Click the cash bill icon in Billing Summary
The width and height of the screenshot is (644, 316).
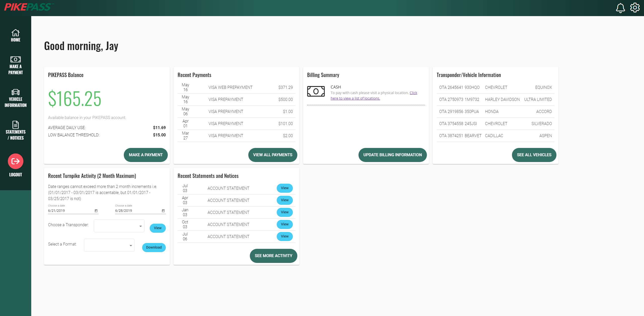[x=316, y=91]
